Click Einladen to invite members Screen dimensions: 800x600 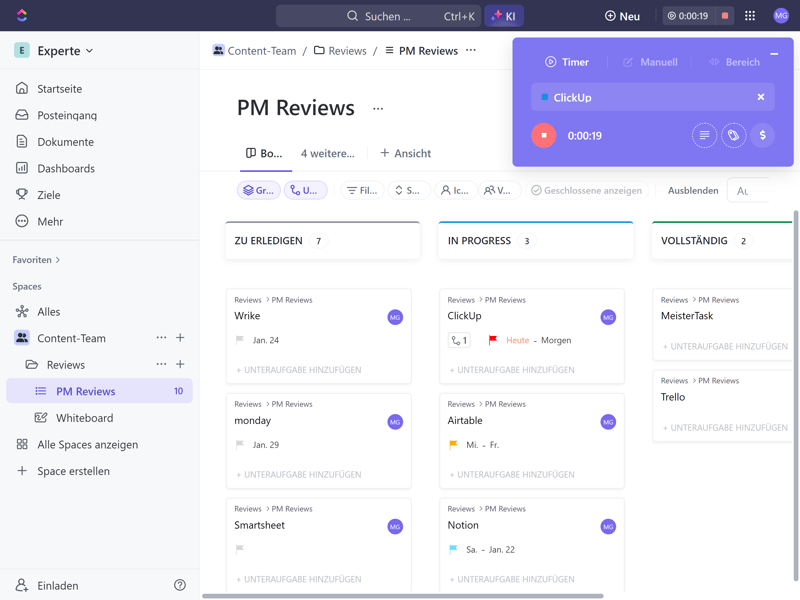(57, 585)
